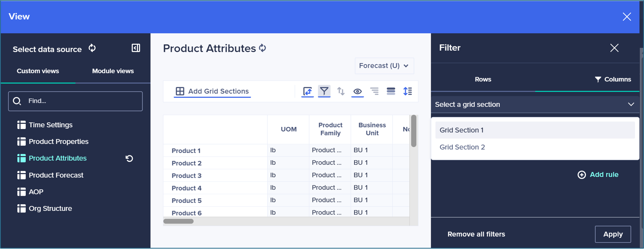Click Product Family cell in Product 2 row
644x249 pixels.
(330, 162)
